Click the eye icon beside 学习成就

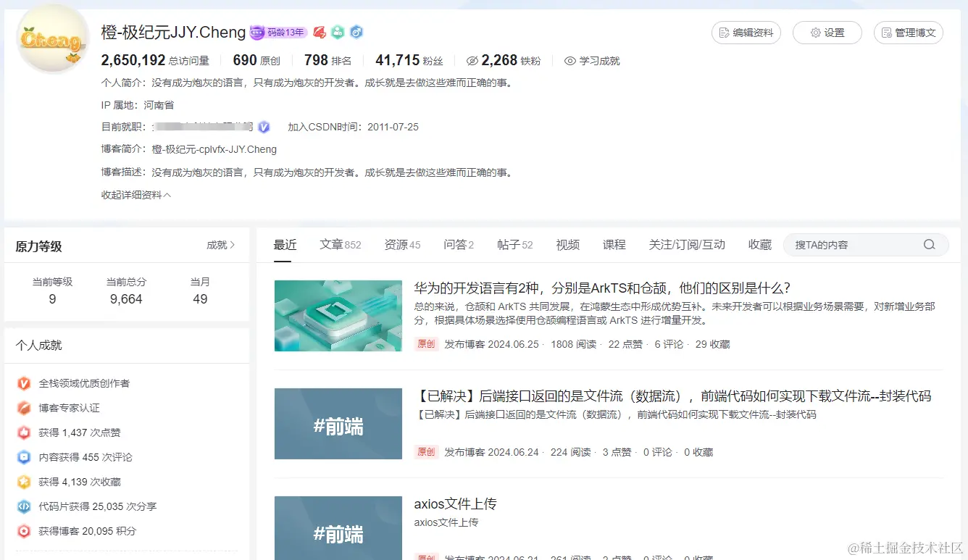pyautogui.click(x=570, y=61)
